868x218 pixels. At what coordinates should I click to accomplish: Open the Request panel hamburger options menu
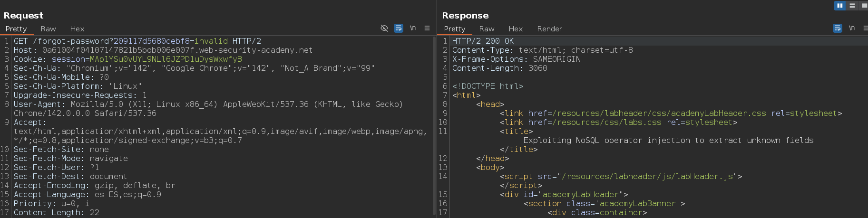(x=427, y=28)
